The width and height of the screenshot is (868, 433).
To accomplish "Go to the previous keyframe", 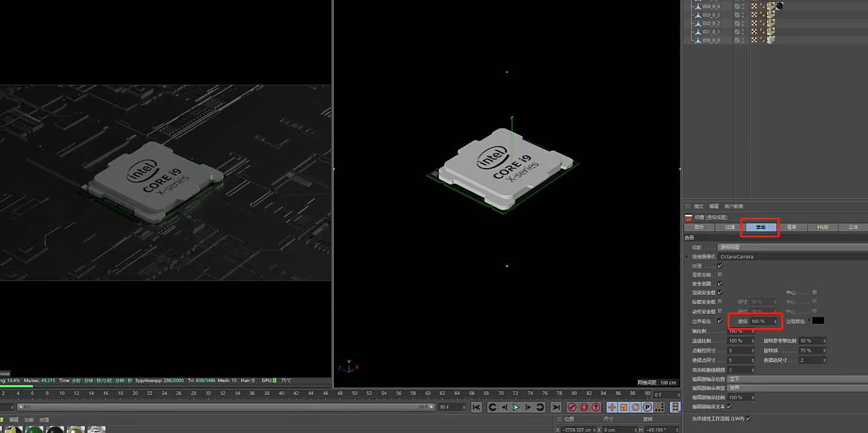I will [x=493, y=407].
